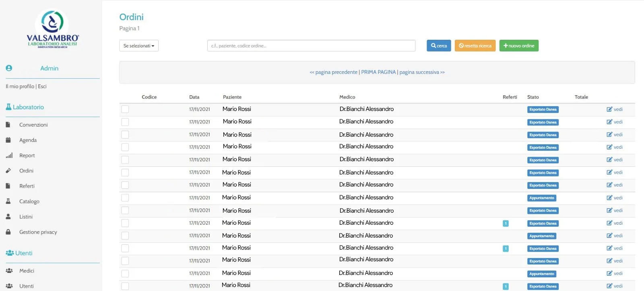
Task: Click the Data column header
Action: [x=194, y=97]
